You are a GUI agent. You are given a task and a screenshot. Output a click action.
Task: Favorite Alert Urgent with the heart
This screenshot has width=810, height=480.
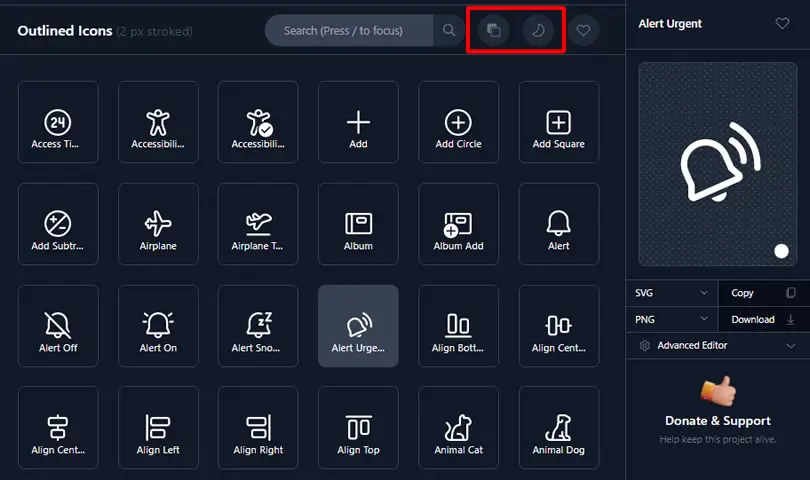click(x=782, y=23)
